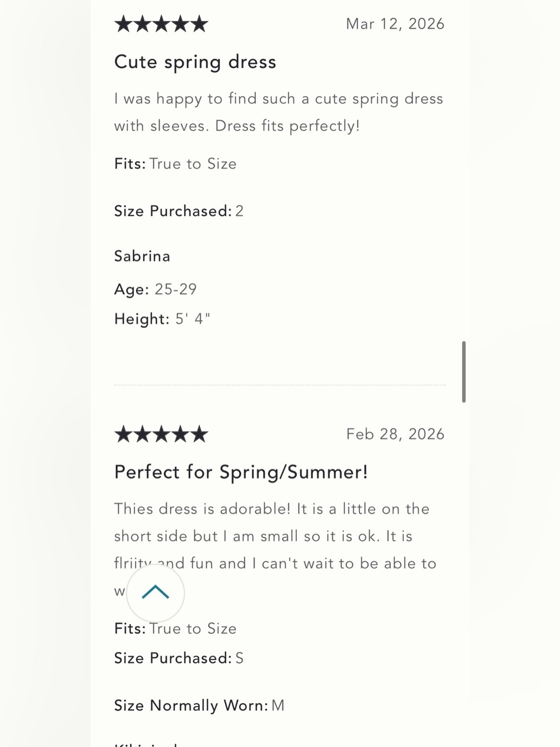Click the vertical scrollbar thumb
This screenshot has width=560, height=747.
(464, 372)
